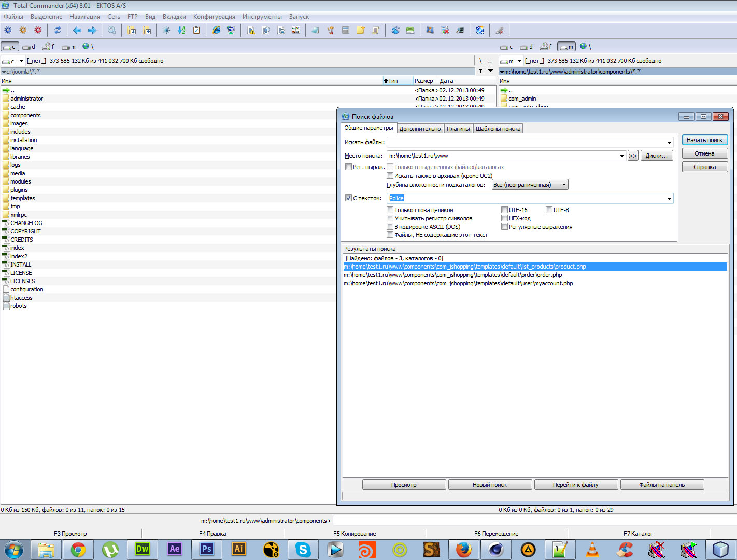Open the Выделение menu
Viewport: 737px width, 560px height.
pos(46,17)
